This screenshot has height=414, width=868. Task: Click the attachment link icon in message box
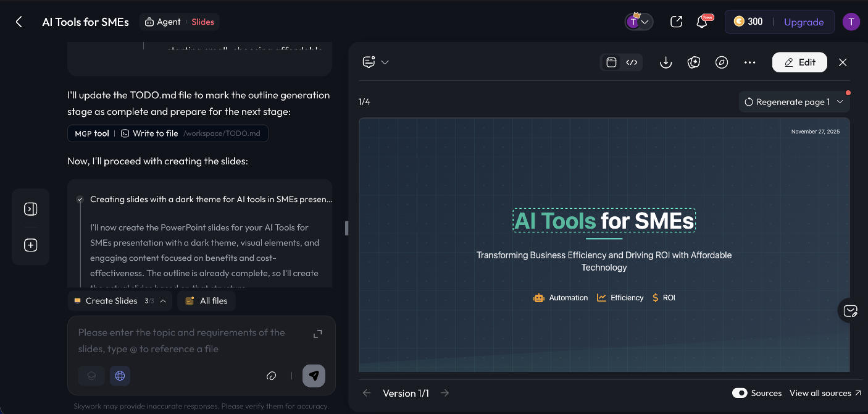point(271,376)
